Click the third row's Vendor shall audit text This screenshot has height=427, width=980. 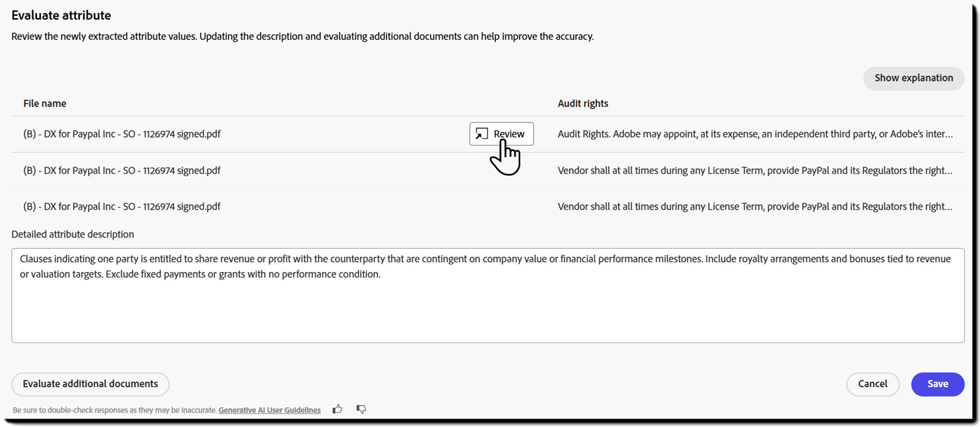753,206
